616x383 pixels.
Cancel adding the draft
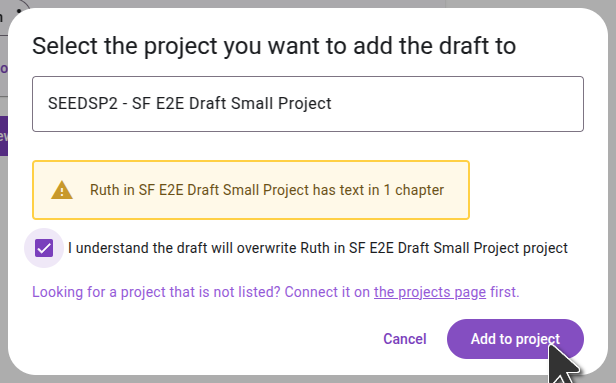405,339
